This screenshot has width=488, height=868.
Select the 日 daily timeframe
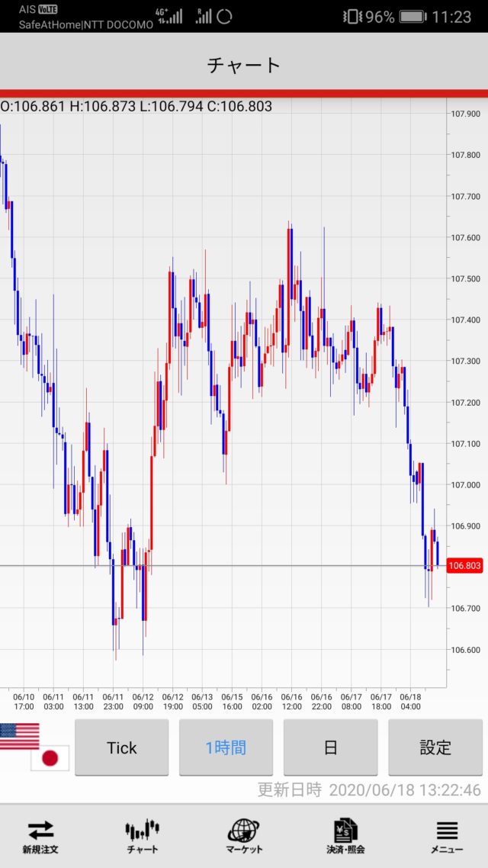pyautogui.click(x=330, y=747)
